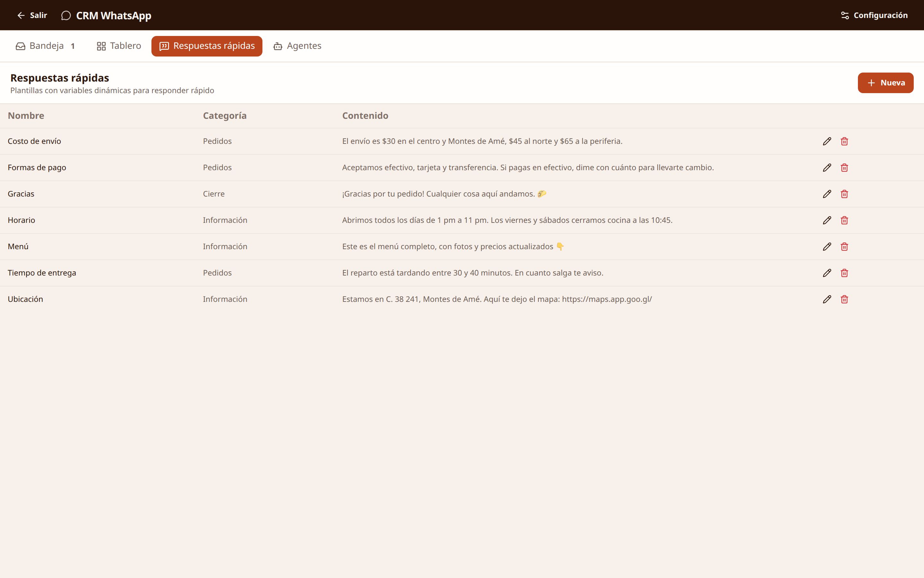Select the Costo de envío row name
This screenshot has width=924, height=578.
[34, 141]
